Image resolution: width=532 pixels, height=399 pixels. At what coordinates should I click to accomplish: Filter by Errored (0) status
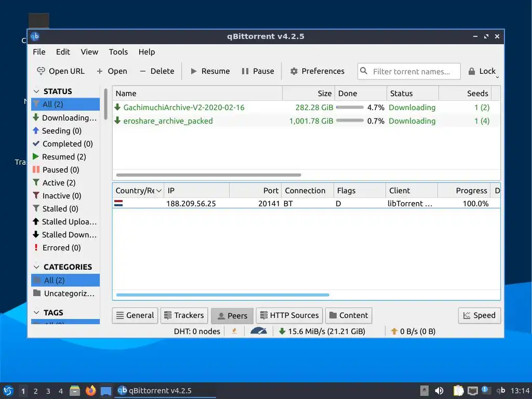pos(65,248)
